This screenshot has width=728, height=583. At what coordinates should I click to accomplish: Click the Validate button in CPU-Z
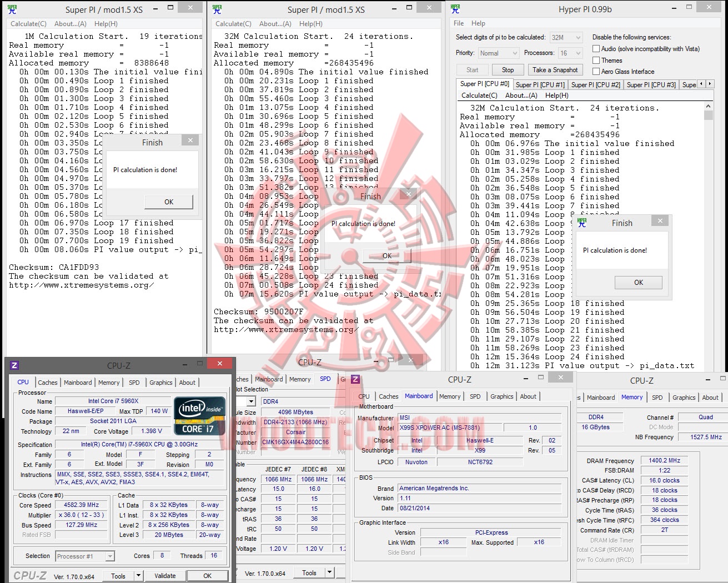165,576
